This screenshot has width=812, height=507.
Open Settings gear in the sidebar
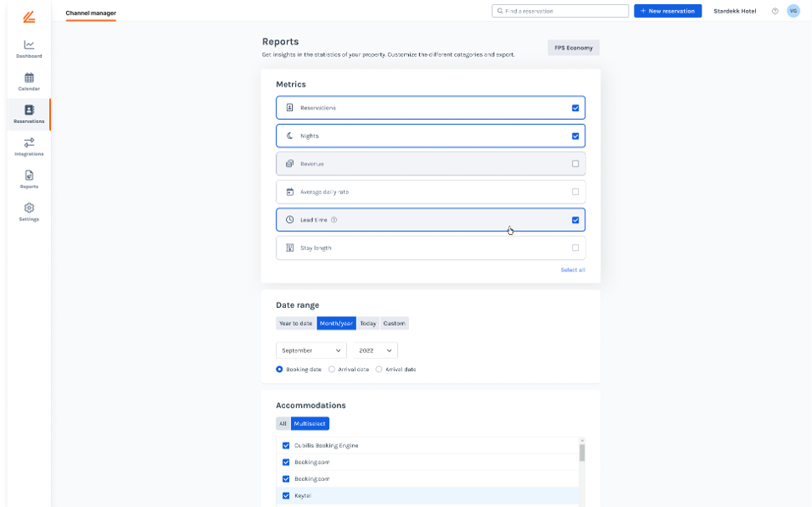point(29,212)
